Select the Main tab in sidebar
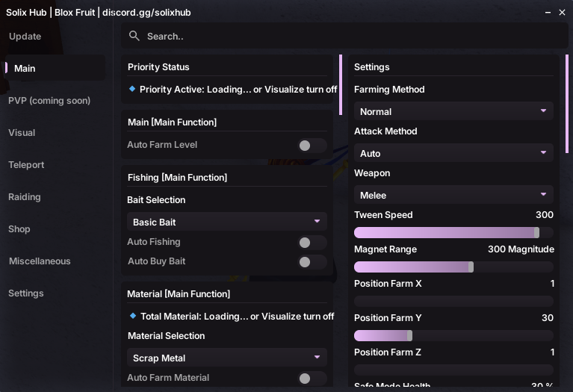573x392 pixels. [55, 68]
